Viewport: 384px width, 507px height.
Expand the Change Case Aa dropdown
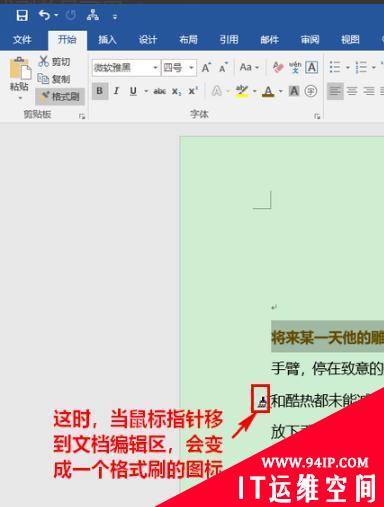[x=249, y=67]
